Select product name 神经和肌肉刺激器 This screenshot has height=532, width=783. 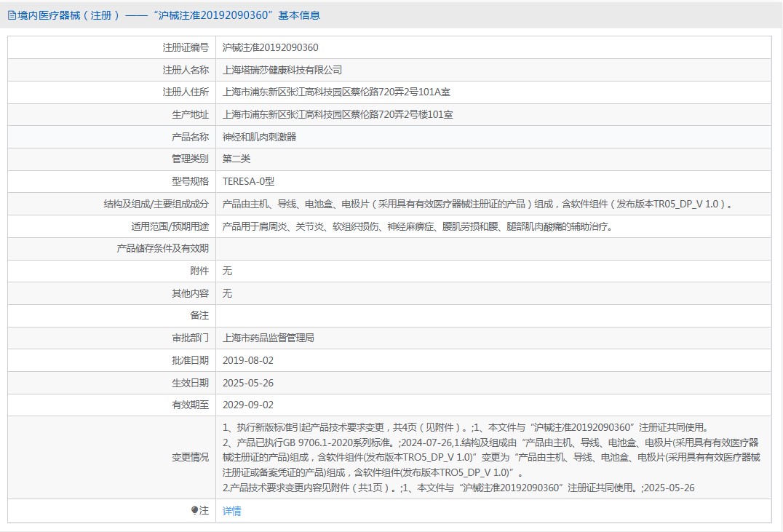tap(259, 137)
